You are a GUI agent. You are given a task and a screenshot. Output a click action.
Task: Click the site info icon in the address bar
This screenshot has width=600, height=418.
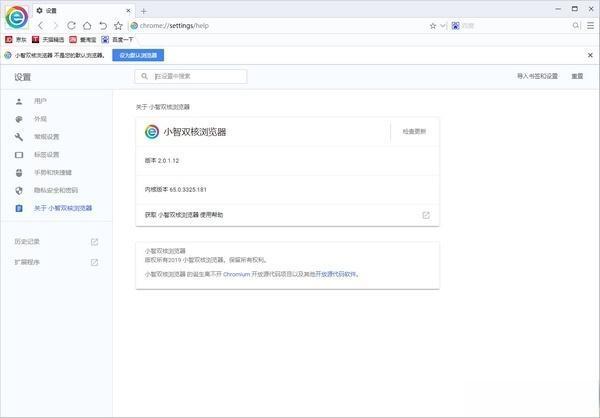(x=134, y=26)
